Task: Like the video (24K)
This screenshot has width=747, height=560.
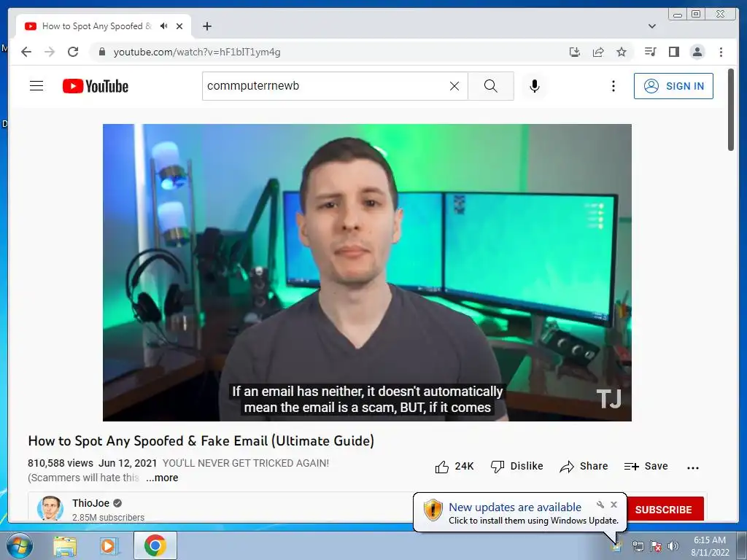Action: [454, 467]
